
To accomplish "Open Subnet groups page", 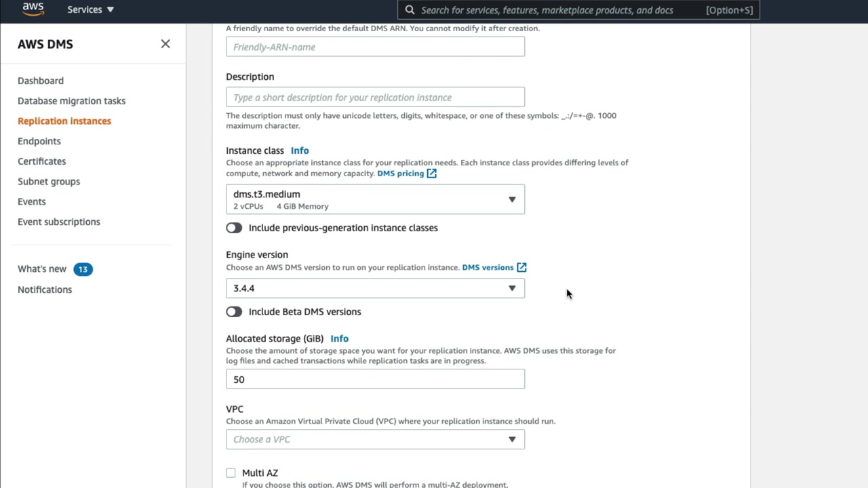I will (49, 182).
